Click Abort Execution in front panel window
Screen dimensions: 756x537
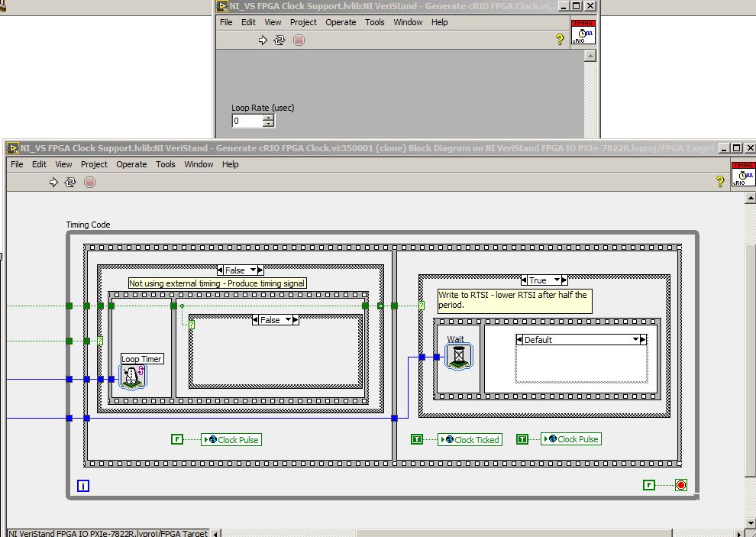click(x=299, y=40)
